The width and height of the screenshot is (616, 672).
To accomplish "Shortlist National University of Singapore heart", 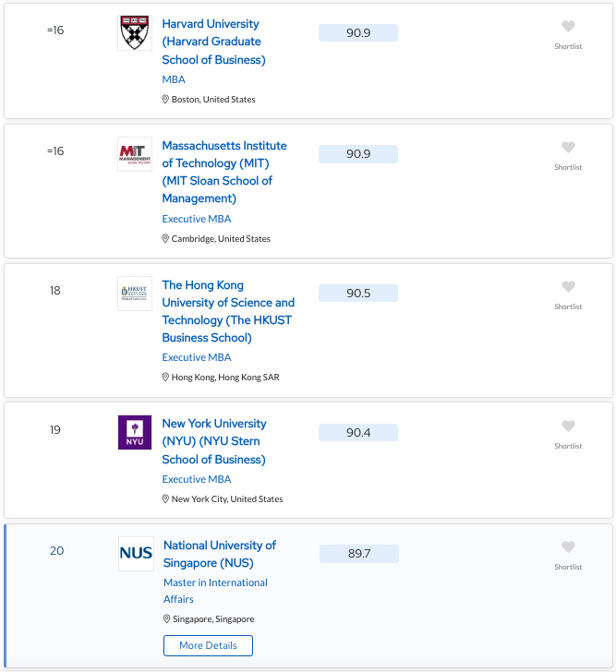I will tap(568, 546).
